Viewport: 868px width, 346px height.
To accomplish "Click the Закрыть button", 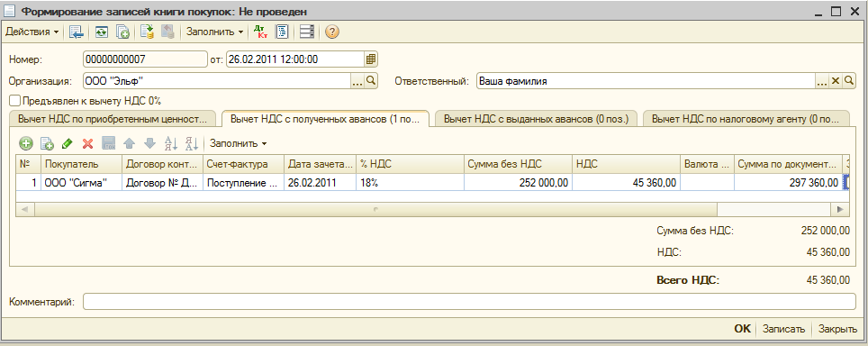I will coord(837,328).
